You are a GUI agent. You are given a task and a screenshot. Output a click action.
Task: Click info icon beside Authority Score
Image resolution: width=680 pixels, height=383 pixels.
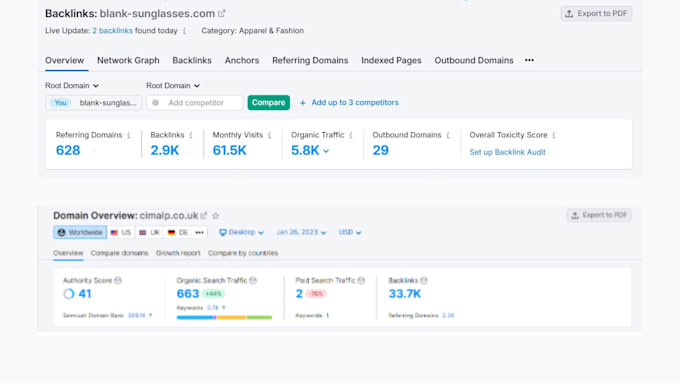point(118,281)
